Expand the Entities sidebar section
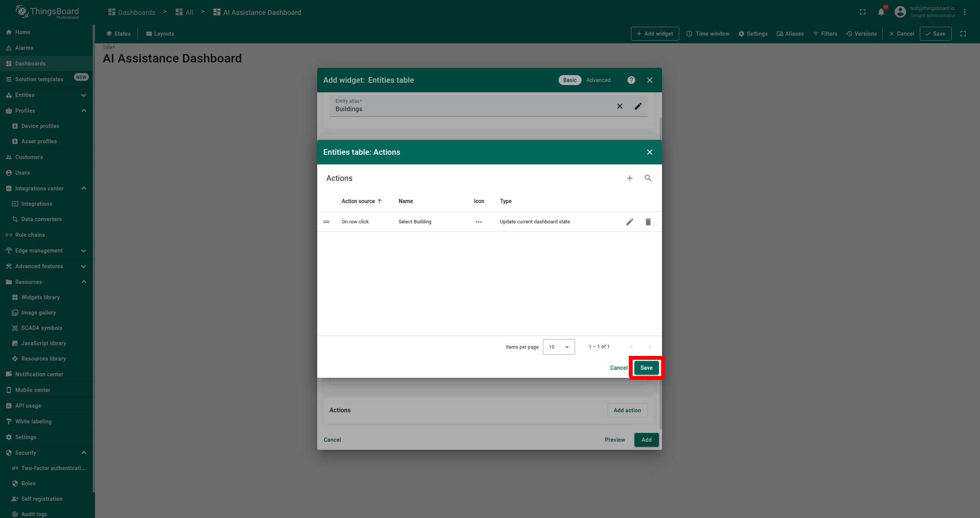980x518 pixels. [x=84, y=95]
